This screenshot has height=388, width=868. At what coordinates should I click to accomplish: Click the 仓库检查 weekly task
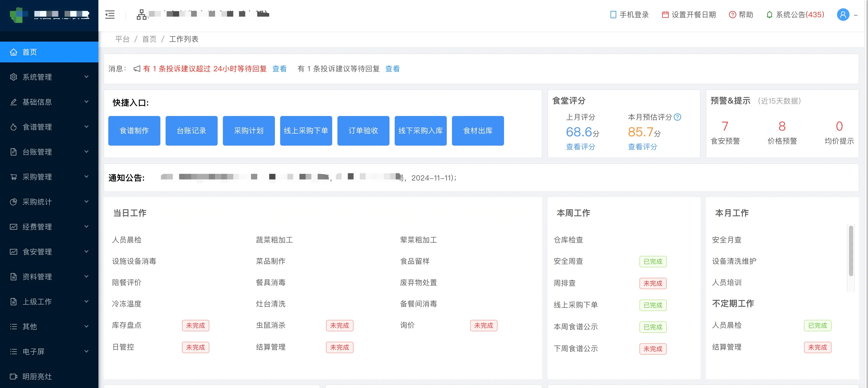coord(568,240)
